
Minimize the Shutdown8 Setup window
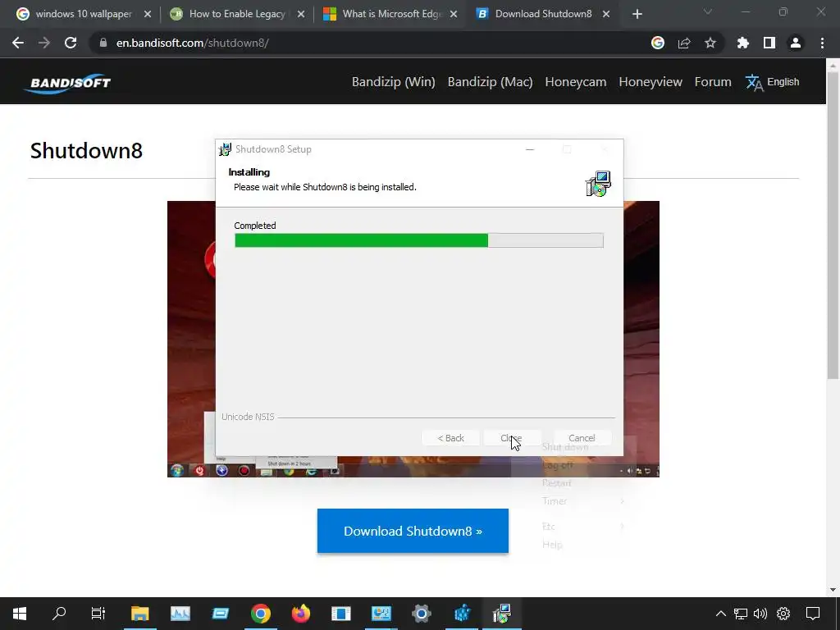coord(530,149)
